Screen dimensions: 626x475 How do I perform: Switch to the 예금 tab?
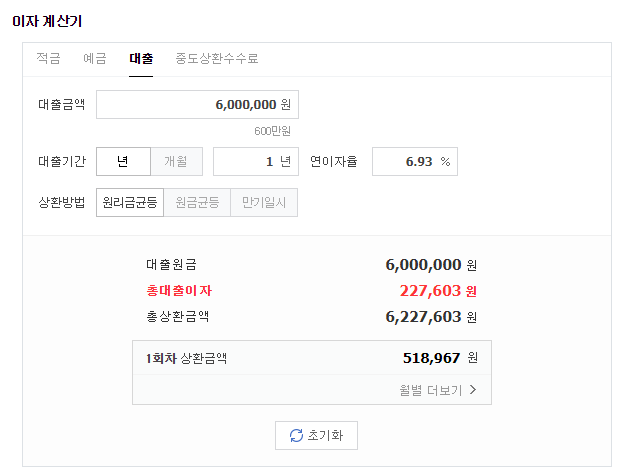95,58
